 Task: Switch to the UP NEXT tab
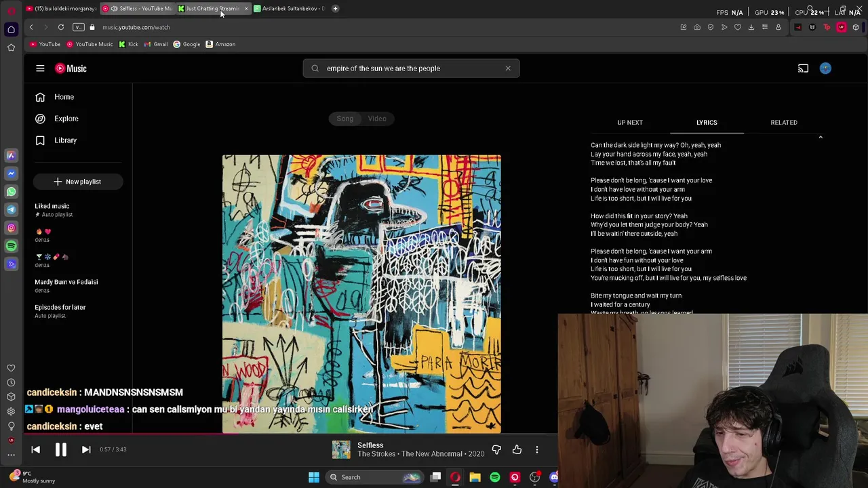(x=630, y=123)
